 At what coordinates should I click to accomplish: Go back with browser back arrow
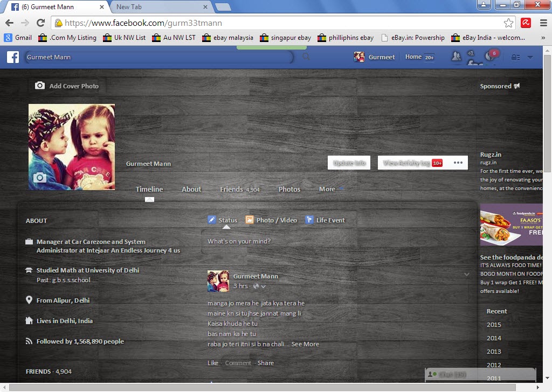pos(10,23)
